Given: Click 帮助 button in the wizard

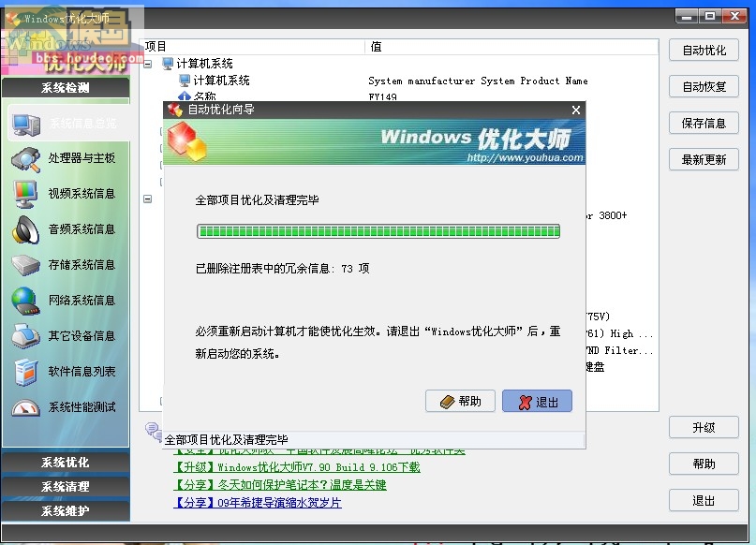Looking at the screenshot, I should tap(461, 401).
